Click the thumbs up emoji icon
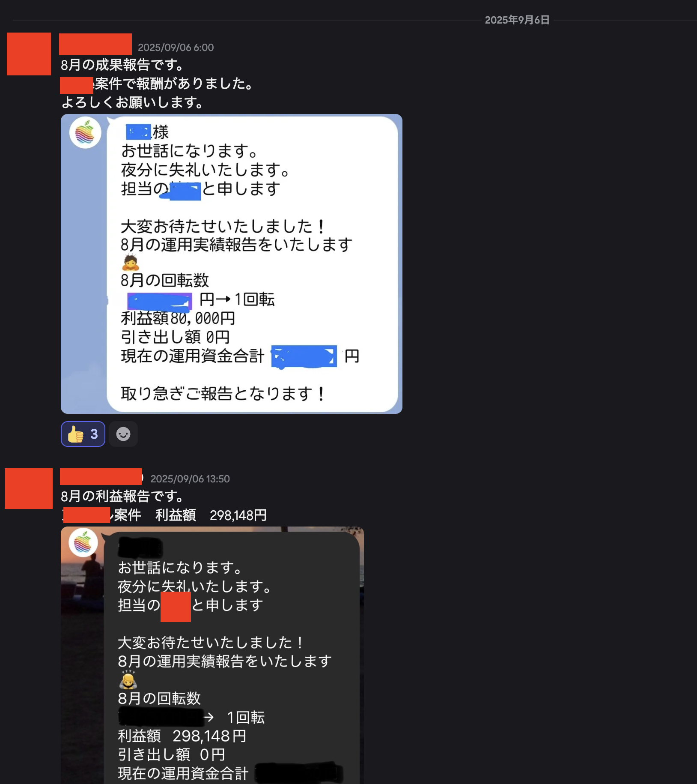 (x=76, y=434)
